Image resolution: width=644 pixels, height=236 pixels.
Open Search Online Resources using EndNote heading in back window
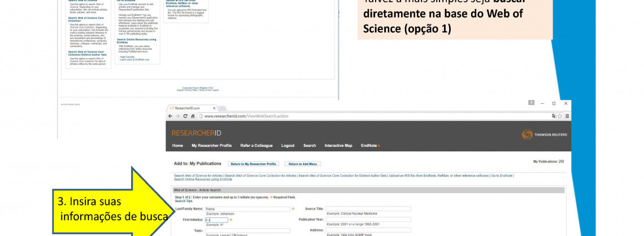point(136,41)
